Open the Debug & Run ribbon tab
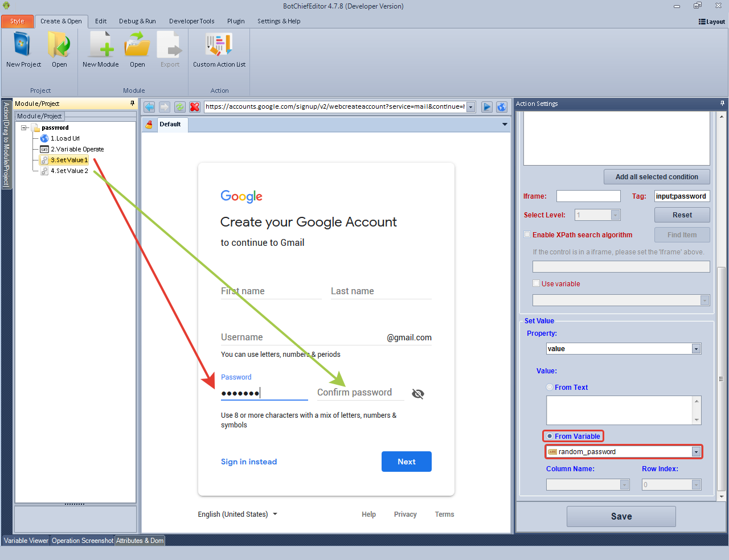 coord(137,21)
